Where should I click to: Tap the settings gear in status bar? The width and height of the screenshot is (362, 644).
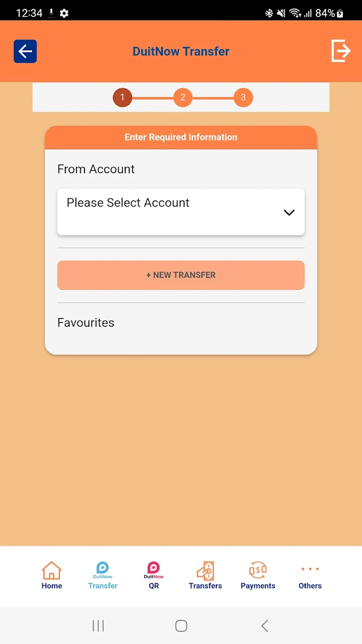[x=64, y=13]
